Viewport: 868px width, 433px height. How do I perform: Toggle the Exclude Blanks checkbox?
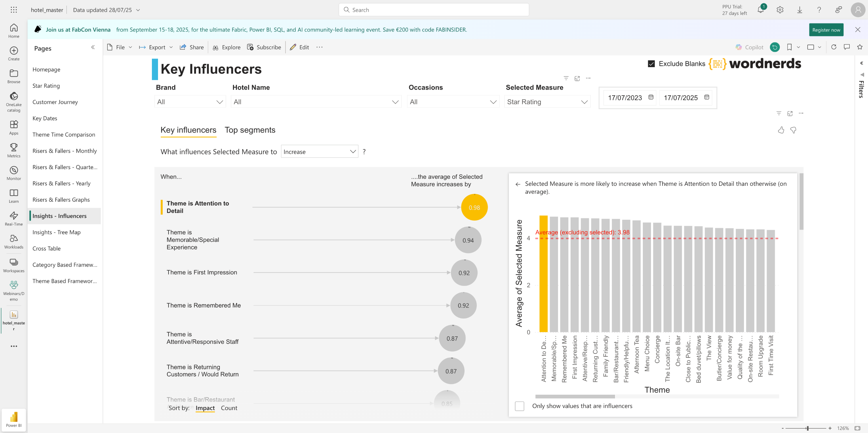[x=651, y=64]
